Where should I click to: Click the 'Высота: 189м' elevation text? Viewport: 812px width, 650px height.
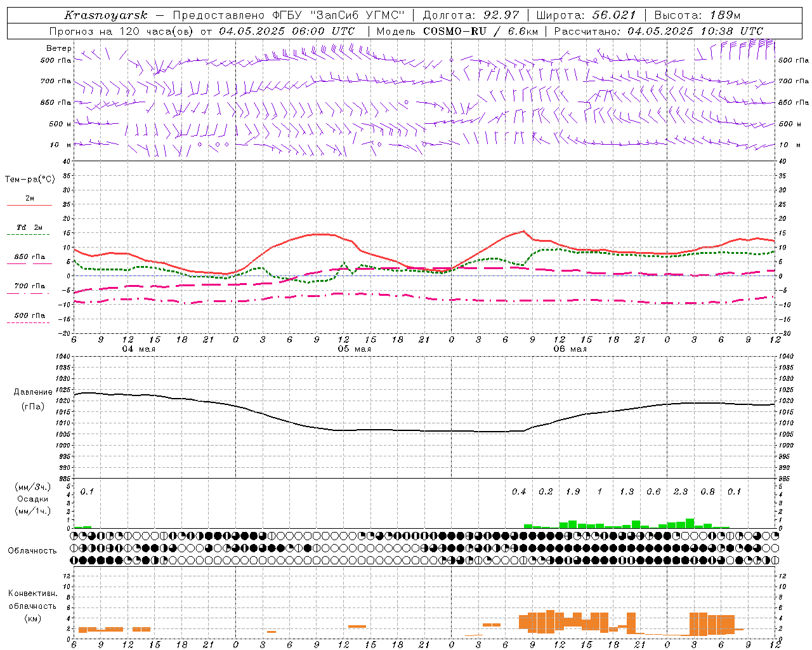(x=697, y=15)
